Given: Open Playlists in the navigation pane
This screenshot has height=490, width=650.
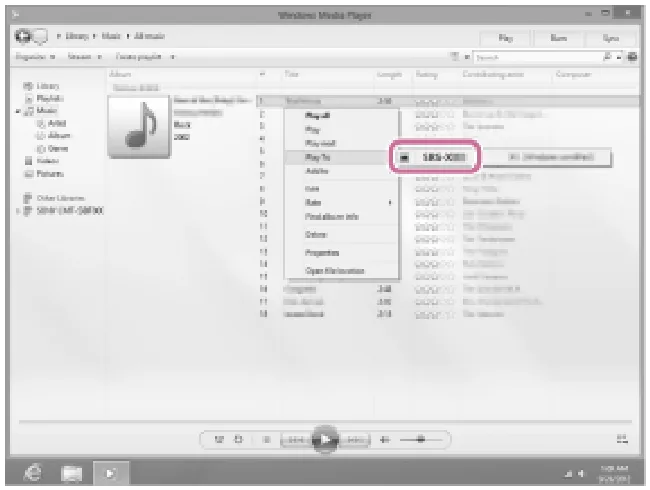Looking at the screenshot, I should click(50, 98).
